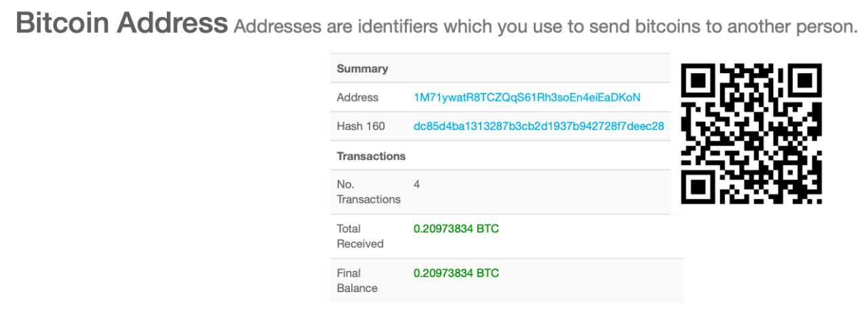Open the 1M71ywatR8TCZQqS61Rh3soEn4eiEaDKoN address link
The width and height of the screenshot is (868, 309).
coord(527,98)
